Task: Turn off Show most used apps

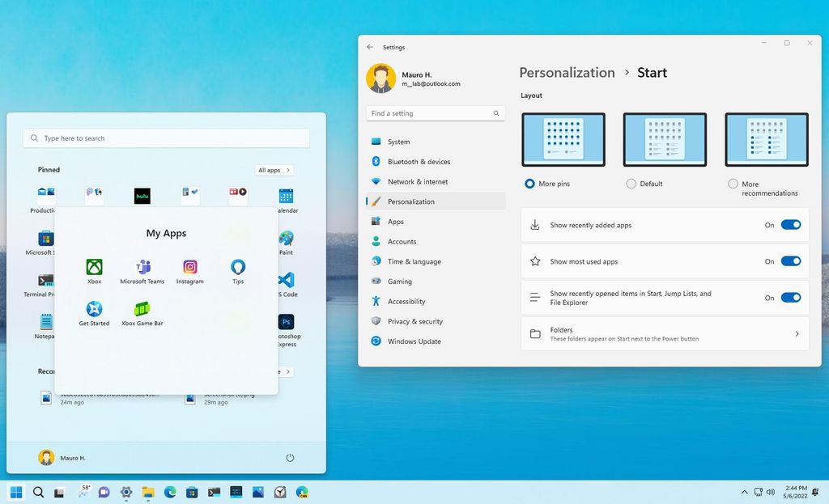Action: point(791,260)
